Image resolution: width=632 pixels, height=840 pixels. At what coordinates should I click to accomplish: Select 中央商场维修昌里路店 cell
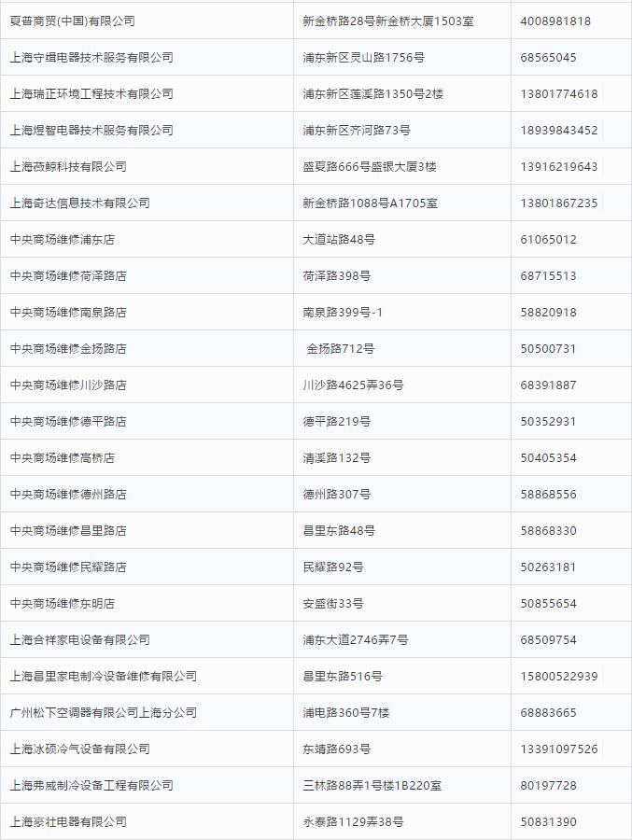click(x=147, y=531)
